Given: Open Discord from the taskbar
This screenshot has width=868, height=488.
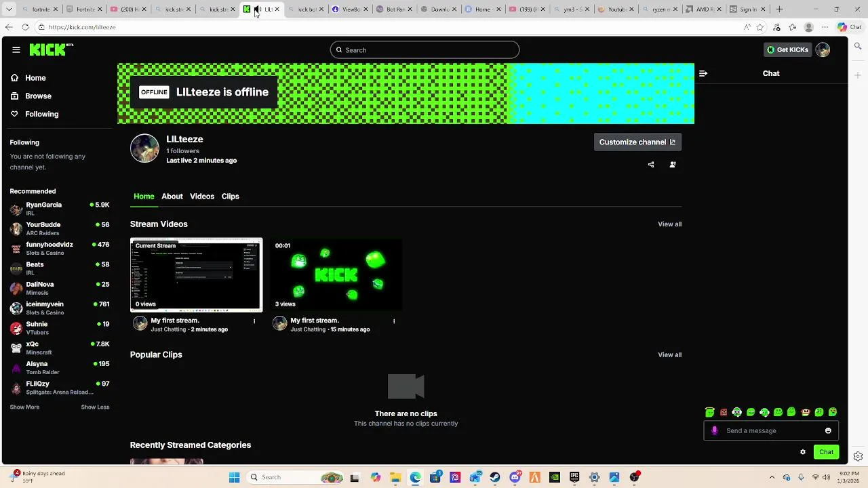Looking at the screenshot, I should point(515,478).
